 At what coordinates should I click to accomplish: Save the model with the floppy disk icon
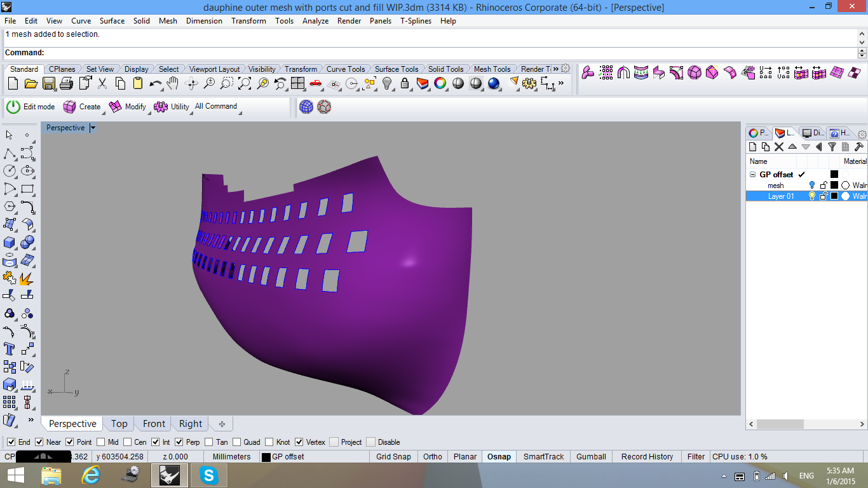(x=49, y=83)
